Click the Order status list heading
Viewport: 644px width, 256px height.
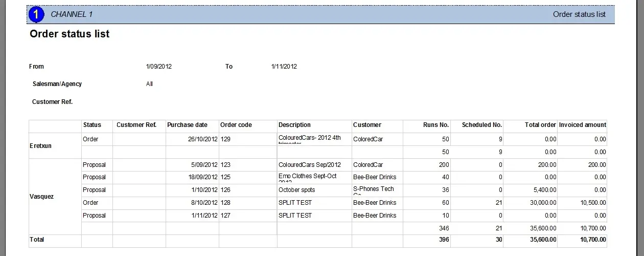[70, 34]
